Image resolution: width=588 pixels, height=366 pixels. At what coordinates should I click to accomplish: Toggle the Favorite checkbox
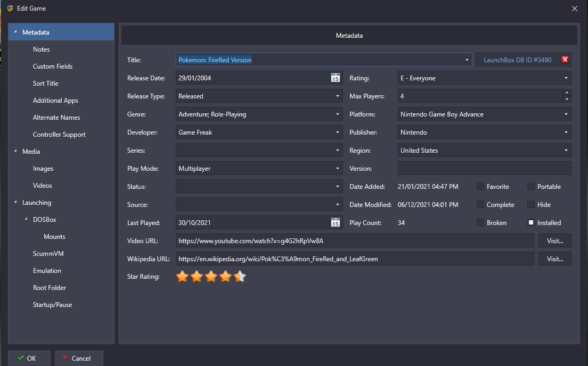click(x=480, y=187)
